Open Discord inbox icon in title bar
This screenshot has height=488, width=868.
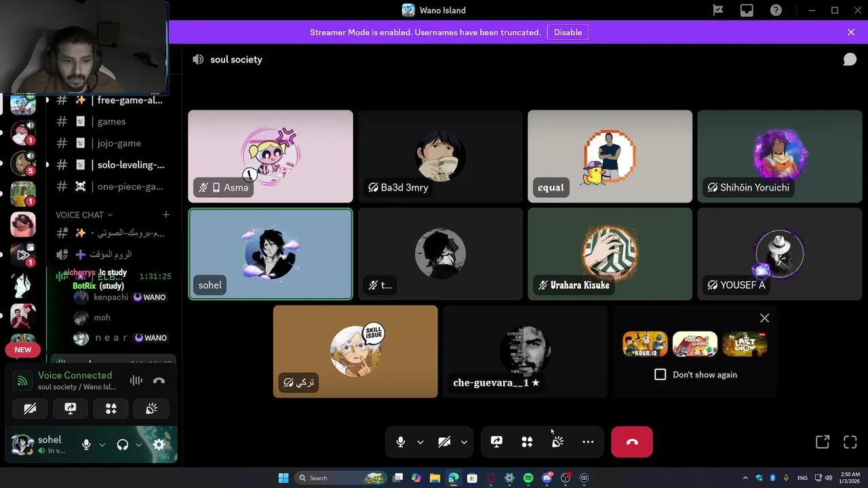747,10
